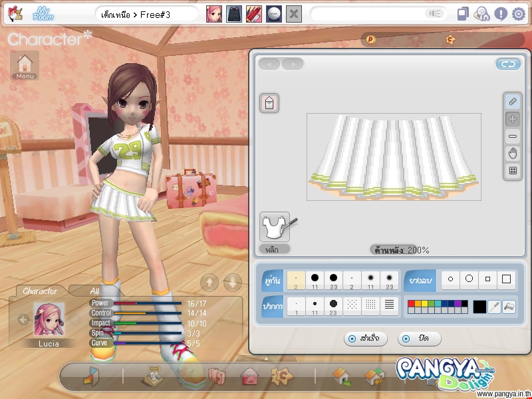Screen dimensions: 532x399
Task: Zoom out with the minus tool
Action: 513,136
